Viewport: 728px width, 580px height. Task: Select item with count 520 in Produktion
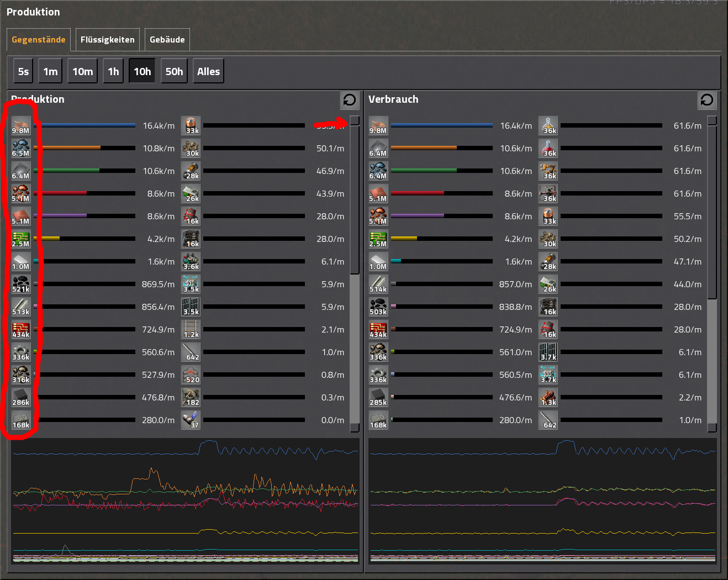[x=191, y=375]
